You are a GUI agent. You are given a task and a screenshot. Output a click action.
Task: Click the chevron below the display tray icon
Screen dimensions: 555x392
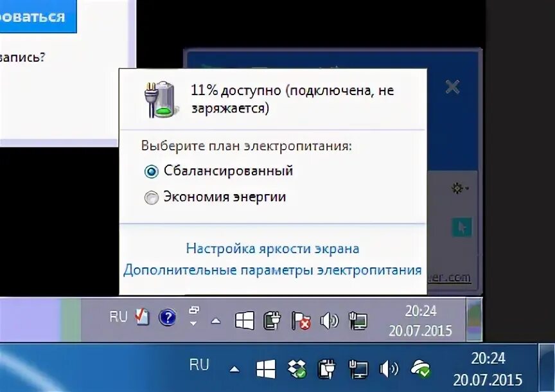(193, 323)
